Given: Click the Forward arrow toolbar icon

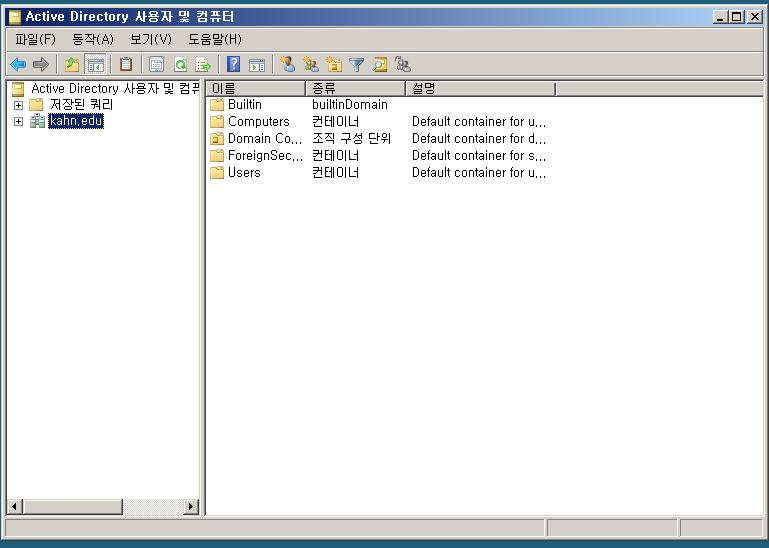Looking at the screenshot, I should click(x=41, y=64).
